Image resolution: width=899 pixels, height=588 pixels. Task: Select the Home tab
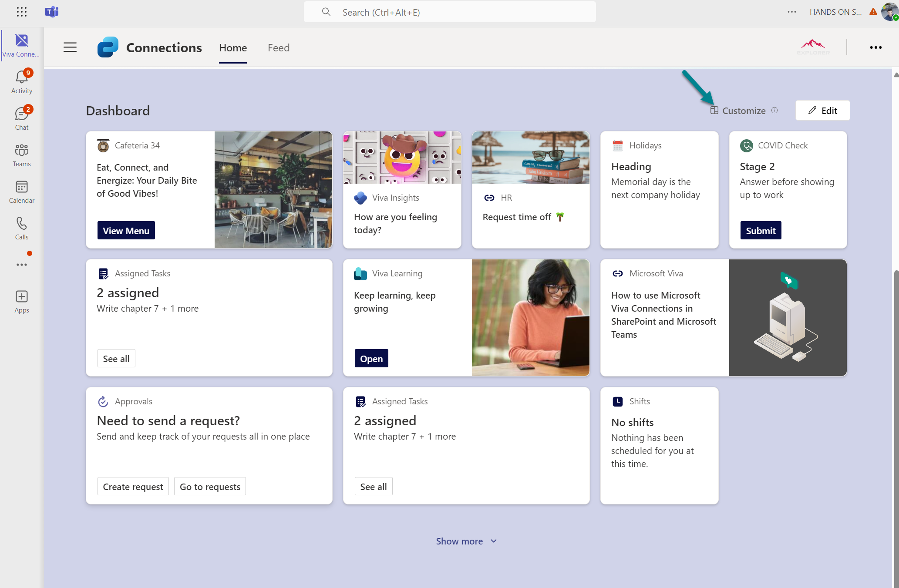[x=233, y=47]
